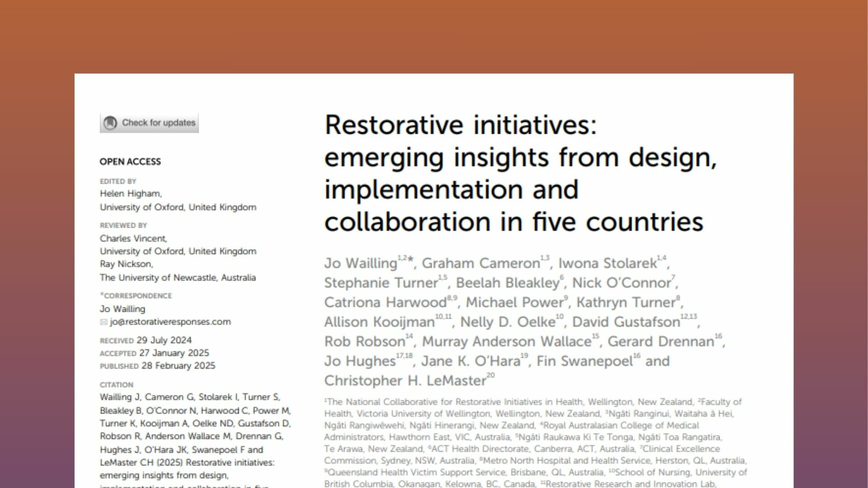
Task: Click citation line starting 'Wailling J, Cameron G'
Action: pos(190,397)
